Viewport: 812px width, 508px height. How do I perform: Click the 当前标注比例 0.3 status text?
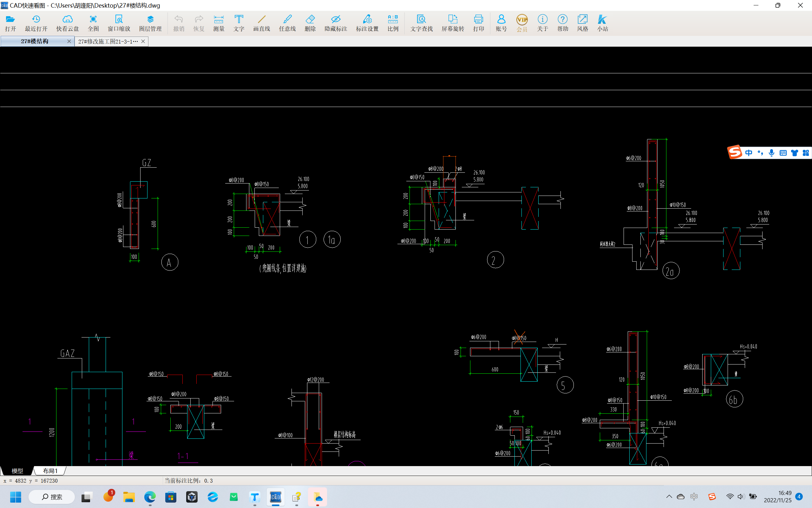coord(188,481)
